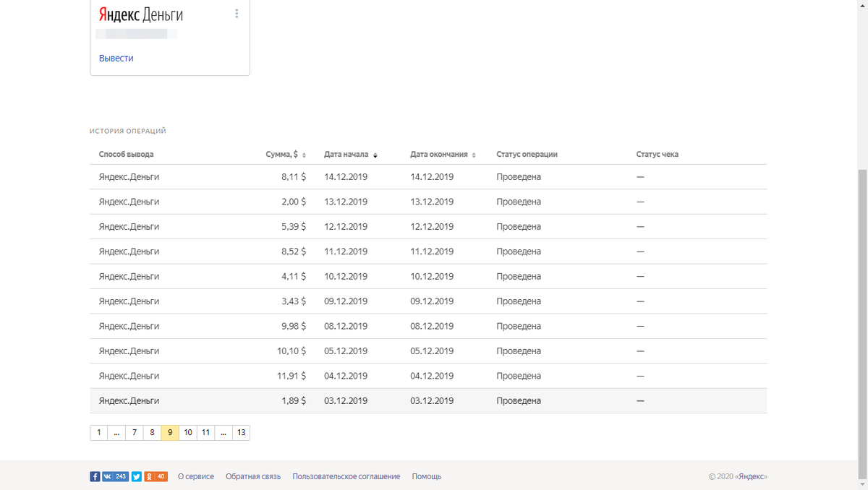Select the 2,00 $ amount cell

pyautogui.click(x=293, y=202)
